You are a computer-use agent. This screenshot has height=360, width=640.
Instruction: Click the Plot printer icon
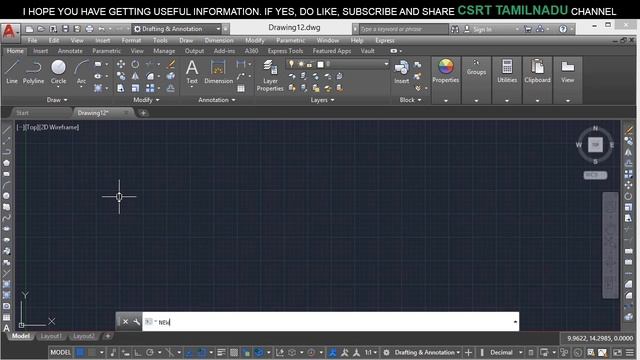tap(89, 29)
